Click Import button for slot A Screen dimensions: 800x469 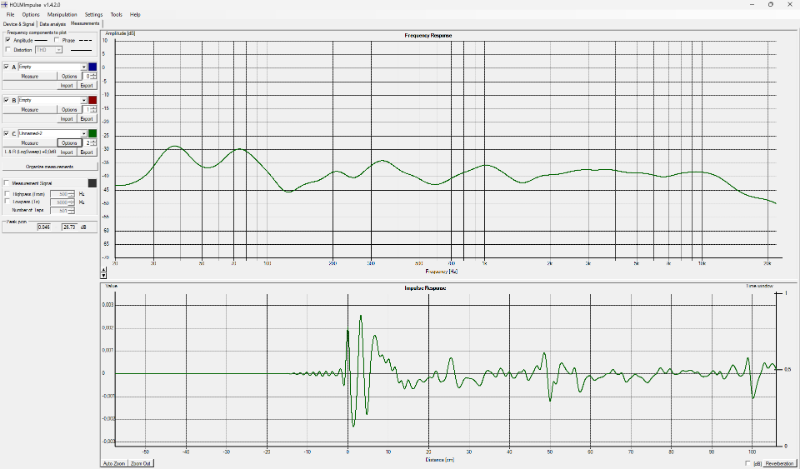[x=67, y=85]
